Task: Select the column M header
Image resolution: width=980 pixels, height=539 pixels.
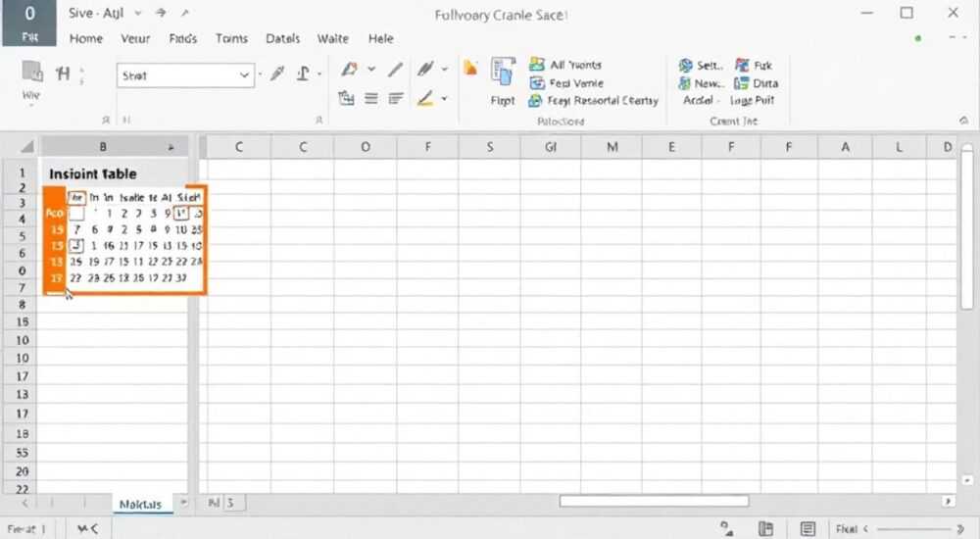Action: point(612,148)
